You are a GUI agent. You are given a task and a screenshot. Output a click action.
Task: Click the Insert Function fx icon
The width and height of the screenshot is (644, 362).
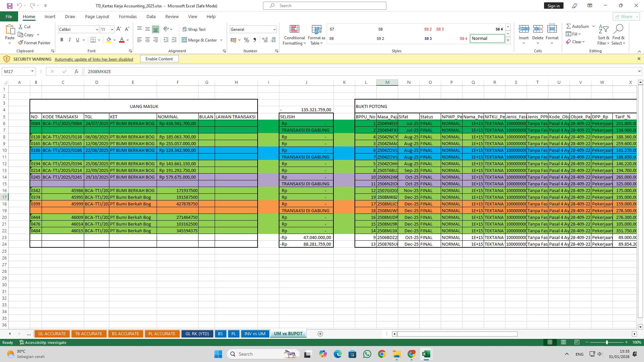[x=76, y=71]
